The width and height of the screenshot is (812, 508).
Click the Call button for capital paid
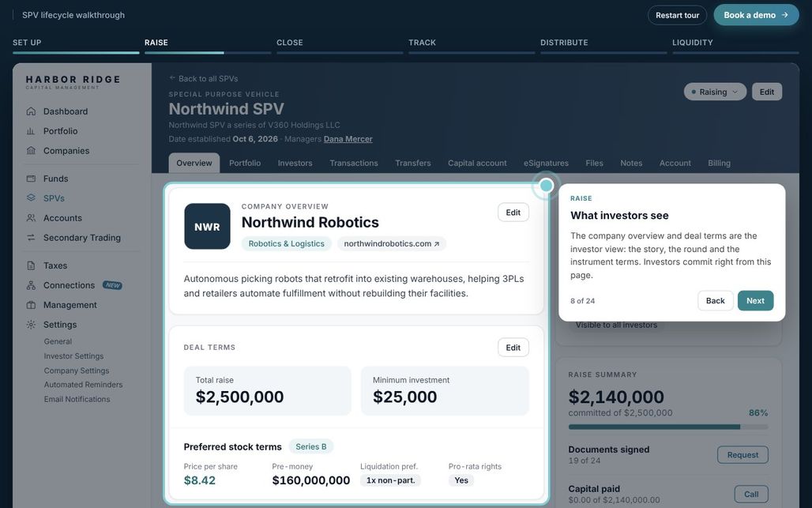751,494
